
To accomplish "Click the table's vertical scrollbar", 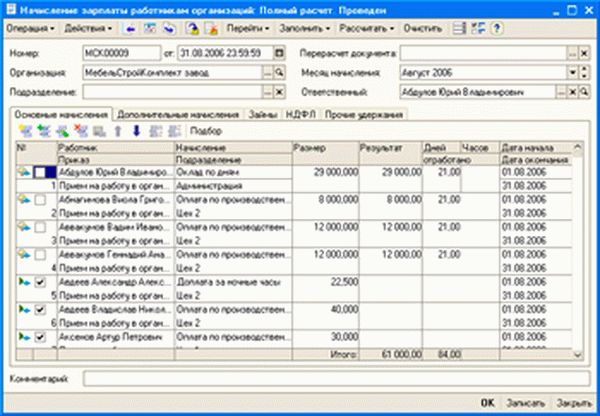I will (576, 250).
